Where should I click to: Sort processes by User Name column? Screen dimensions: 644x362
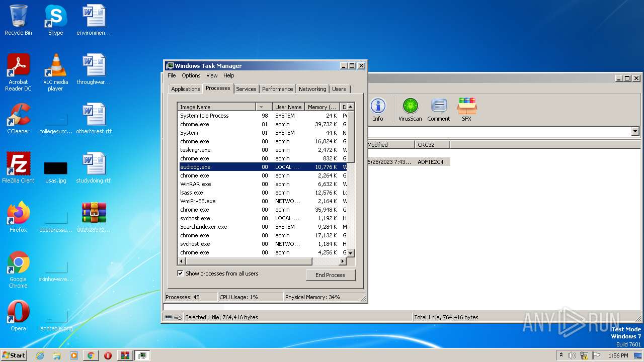coord(288,107)
